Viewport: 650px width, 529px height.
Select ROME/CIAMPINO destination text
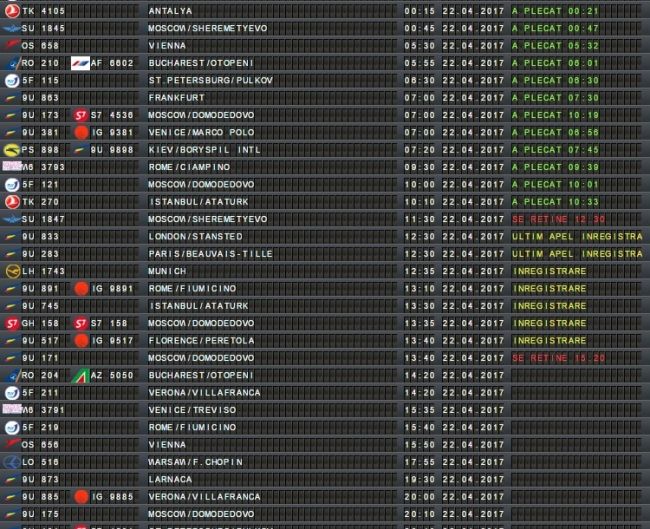pos(189,167)
